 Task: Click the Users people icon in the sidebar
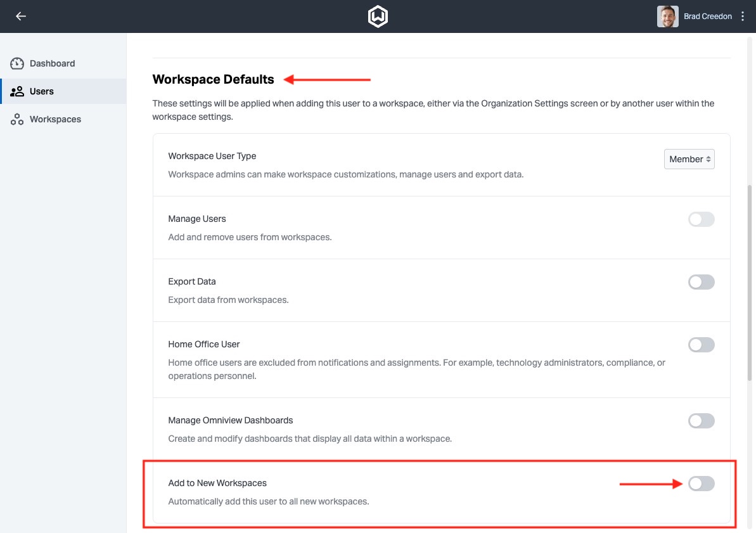(x=17, y=91)
